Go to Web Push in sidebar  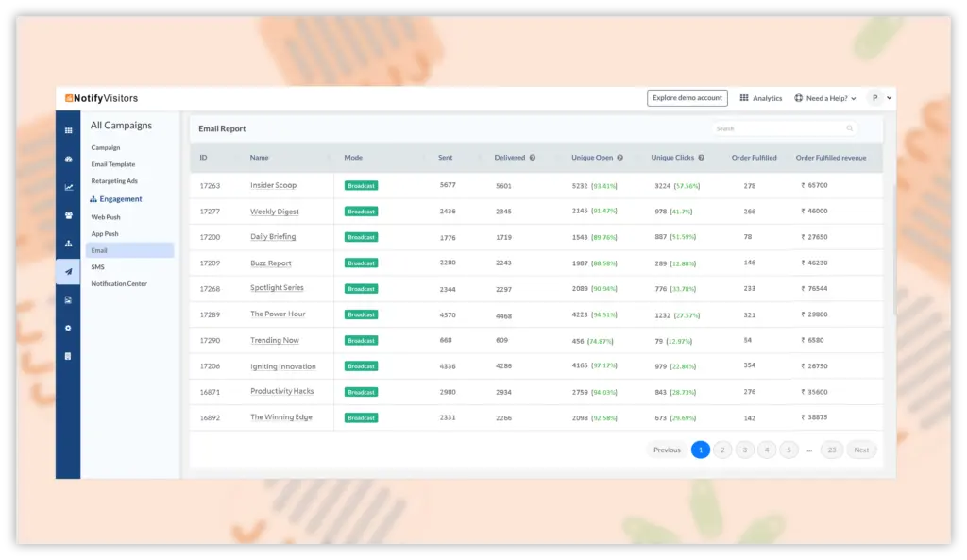click(106, 217)
